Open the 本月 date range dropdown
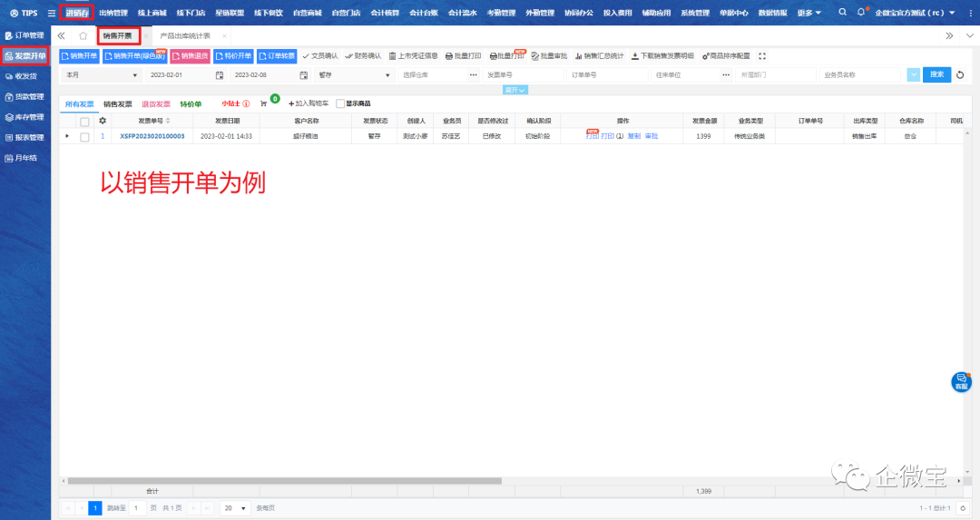Screen dimensions: 980x520 (102, 74)
